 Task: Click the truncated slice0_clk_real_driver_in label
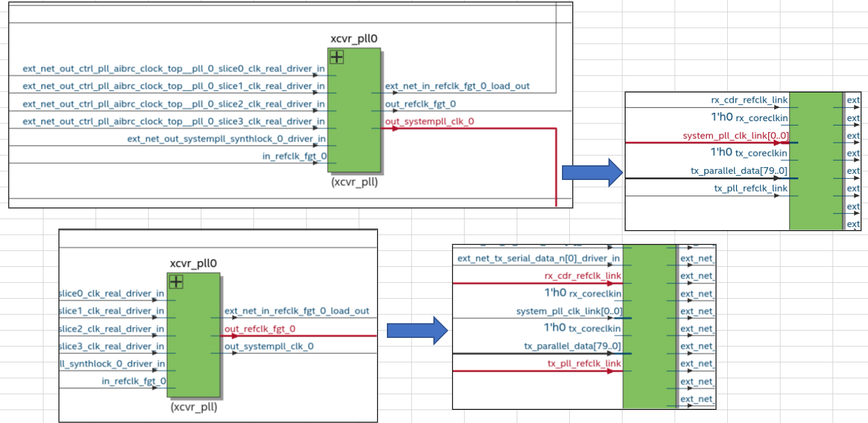[x=113, y=294]
